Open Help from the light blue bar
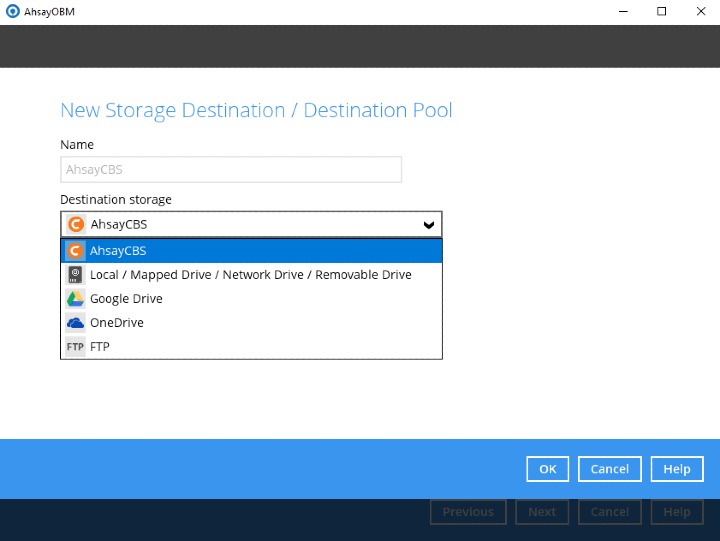The height and width of the screenshot is (541, 720). tap(677, 469)
